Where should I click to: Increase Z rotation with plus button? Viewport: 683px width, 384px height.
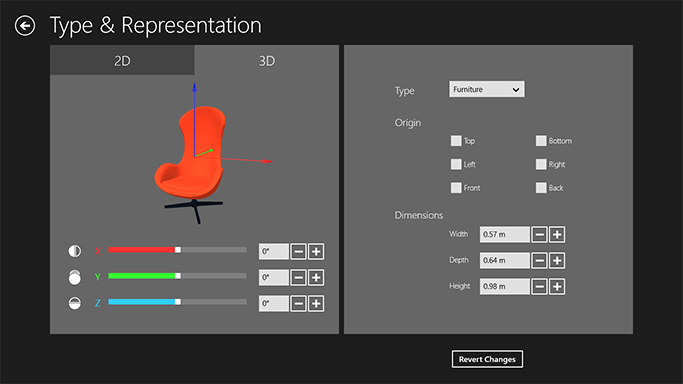[316, 303]
